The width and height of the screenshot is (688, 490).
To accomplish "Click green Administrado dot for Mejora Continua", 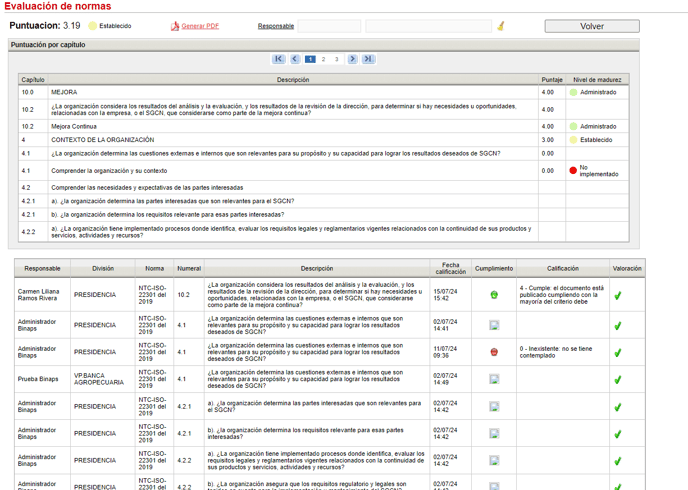I will click(x=573, y=126).
